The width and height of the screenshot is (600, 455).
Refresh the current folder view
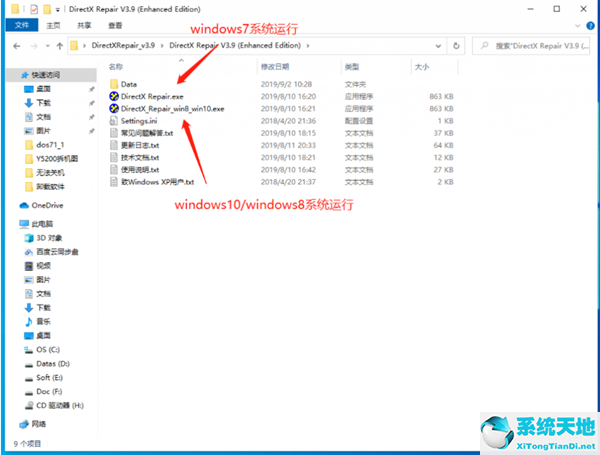pos(456,46)
